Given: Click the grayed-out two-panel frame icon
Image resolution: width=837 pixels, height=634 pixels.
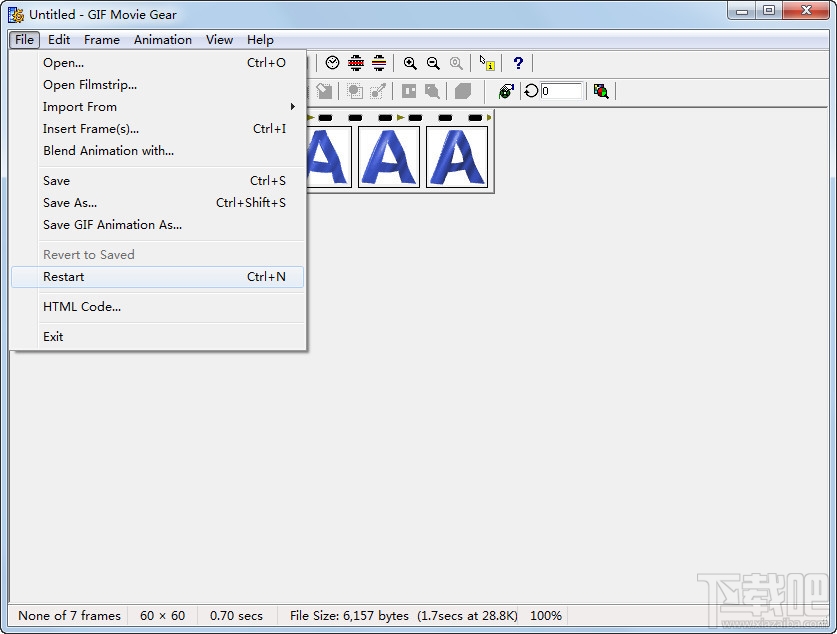Looking at the screenshot, I should point(409,91).
